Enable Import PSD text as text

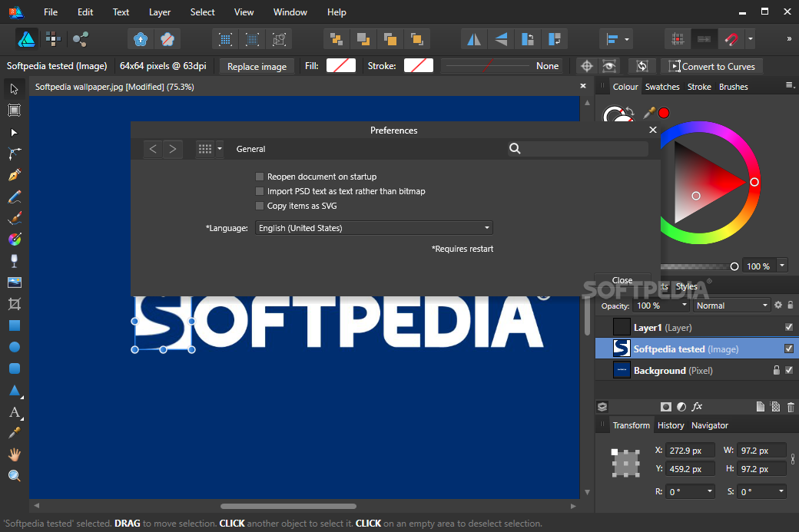(x=260, y=191)
